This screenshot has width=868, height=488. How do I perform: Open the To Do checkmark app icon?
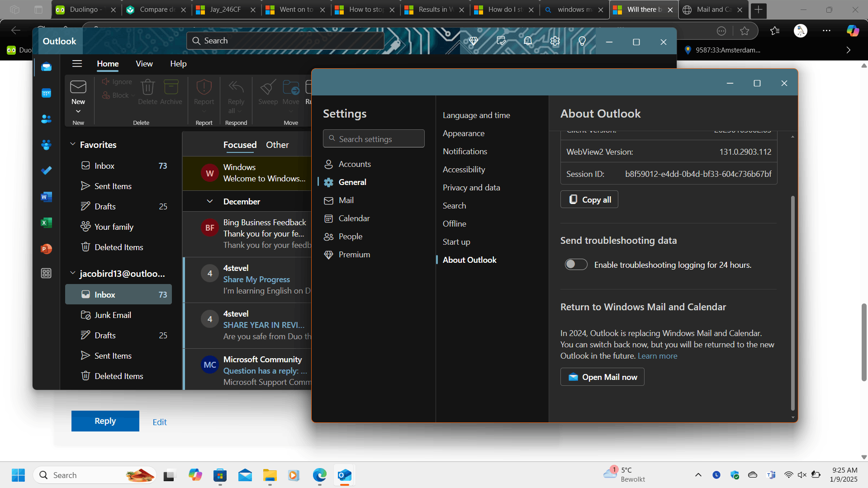tap(46, 171)
